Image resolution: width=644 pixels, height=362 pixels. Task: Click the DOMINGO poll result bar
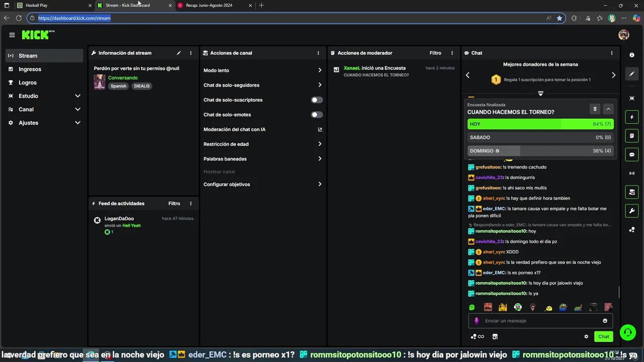pyautogui.click(x=540, y=151)
